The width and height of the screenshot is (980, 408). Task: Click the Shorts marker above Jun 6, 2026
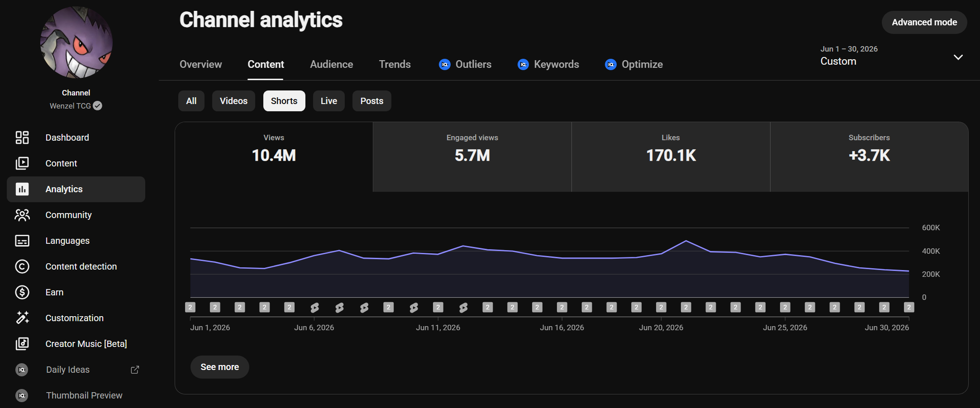[x=314, y=308]
